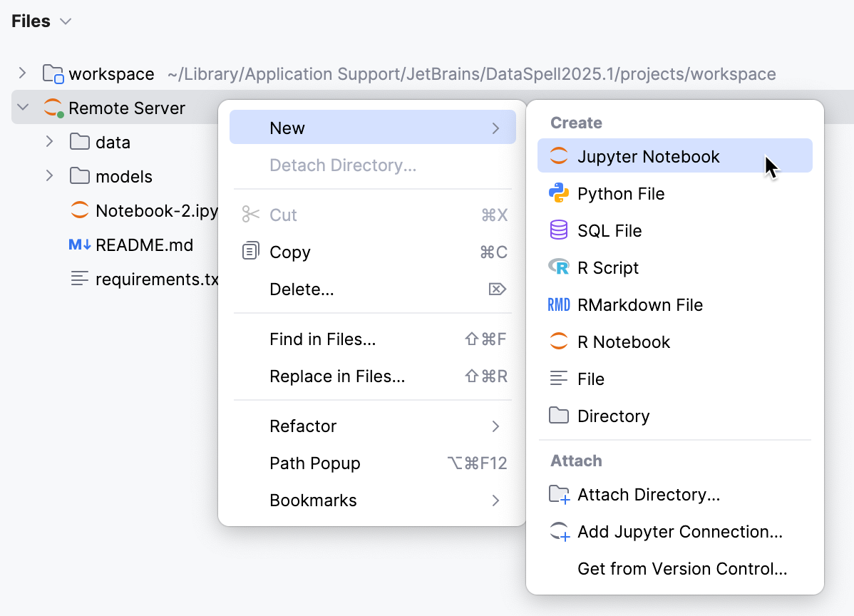Click the scissors icon next to Cut
Screen dimensions: 854x616
click(250, 214)
